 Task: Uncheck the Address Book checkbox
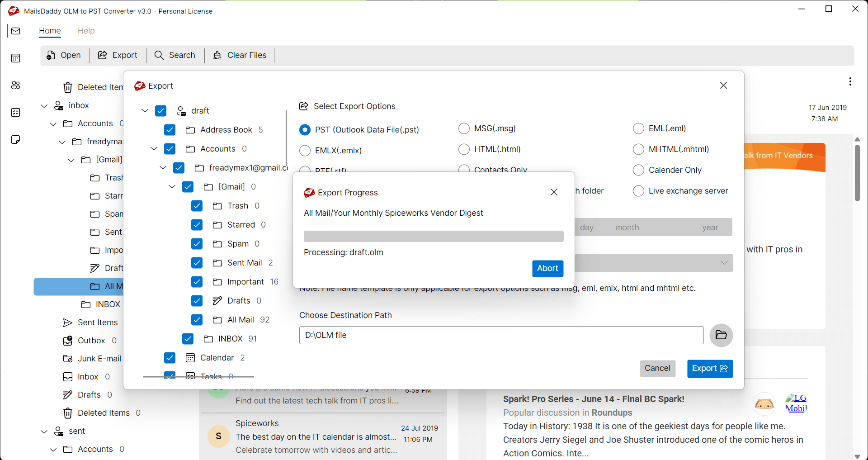pyautogui.click(x=170, y=130)
